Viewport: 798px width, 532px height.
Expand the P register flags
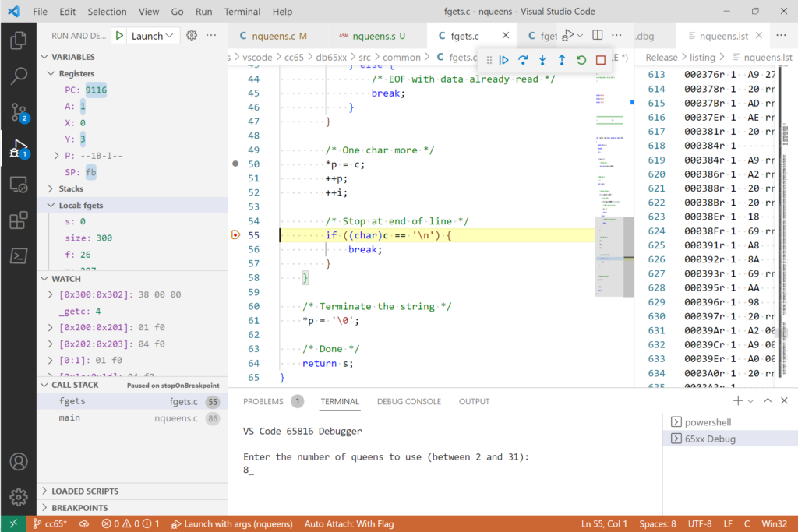56,156
